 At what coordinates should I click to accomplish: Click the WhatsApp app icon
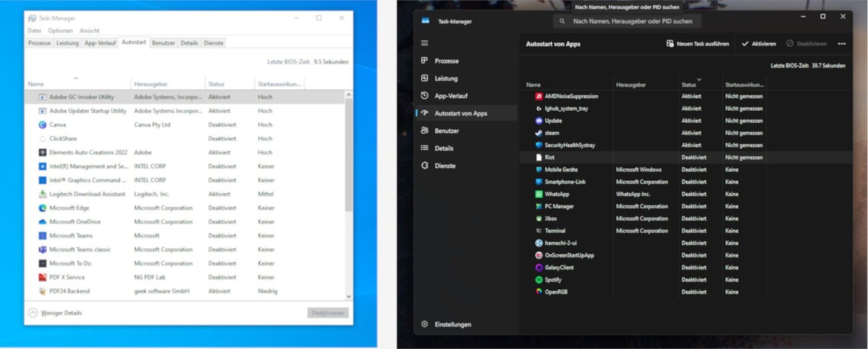pyautogui.click(x=539, y=194)
